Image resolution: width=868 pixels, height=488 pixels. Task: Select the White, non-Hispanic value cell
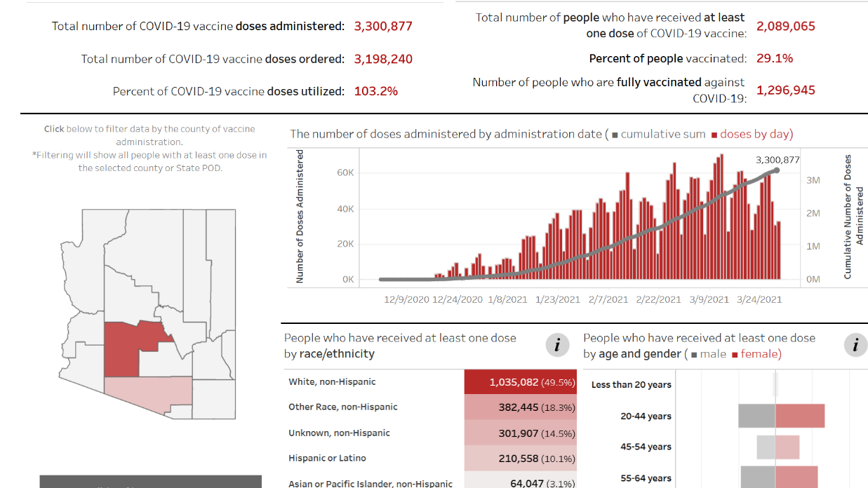[x=520, y=382]
